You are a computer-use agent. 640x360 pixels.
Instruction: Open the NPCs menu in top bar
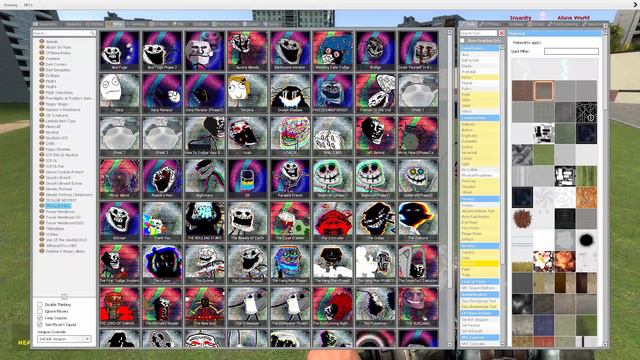click(x=28, y=5)
